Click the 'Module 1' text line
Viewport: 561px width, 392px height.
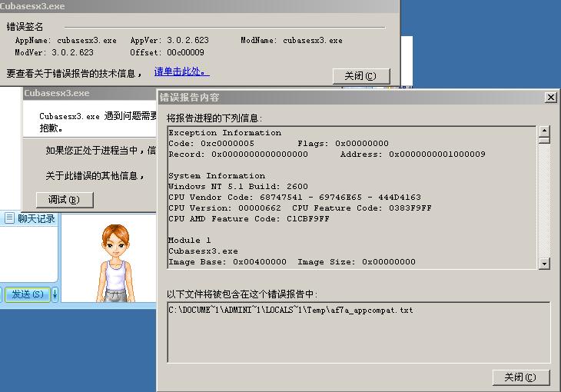pos(190,241)
